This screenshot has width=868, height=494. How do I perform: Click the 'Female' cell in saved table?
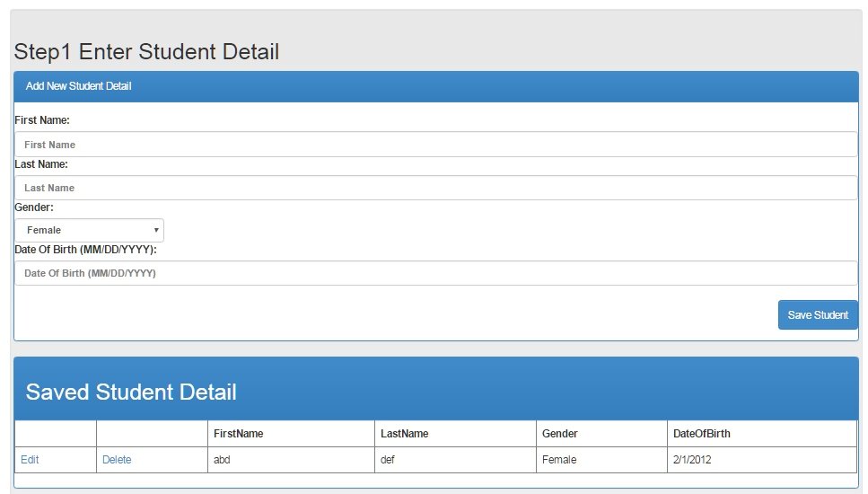(x=601, y=460)
